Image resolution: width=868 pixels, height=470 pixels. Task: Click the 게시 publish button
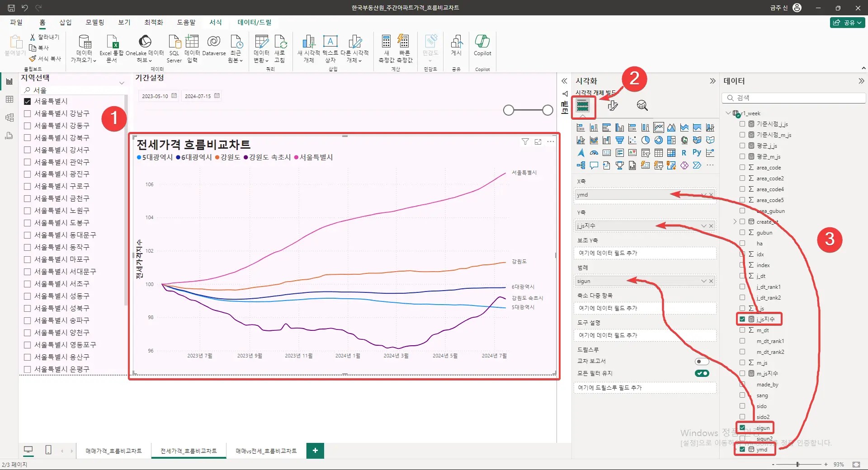(456, 46)
